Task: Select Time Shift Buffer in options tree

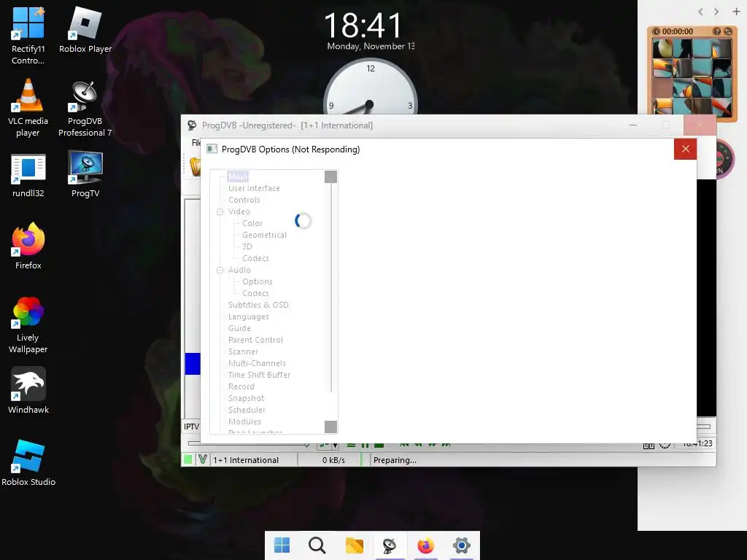Action: click(x=259, y=375)
